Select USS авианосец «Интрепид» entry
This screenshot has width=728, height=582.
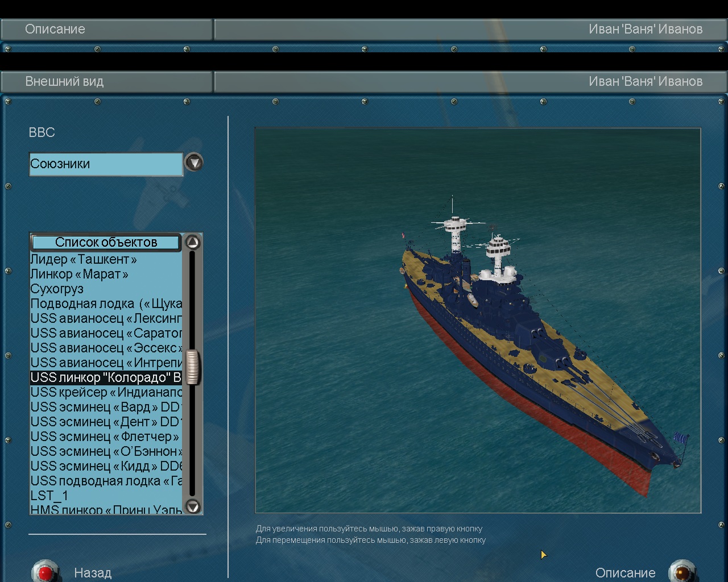[x=106, y=363]
